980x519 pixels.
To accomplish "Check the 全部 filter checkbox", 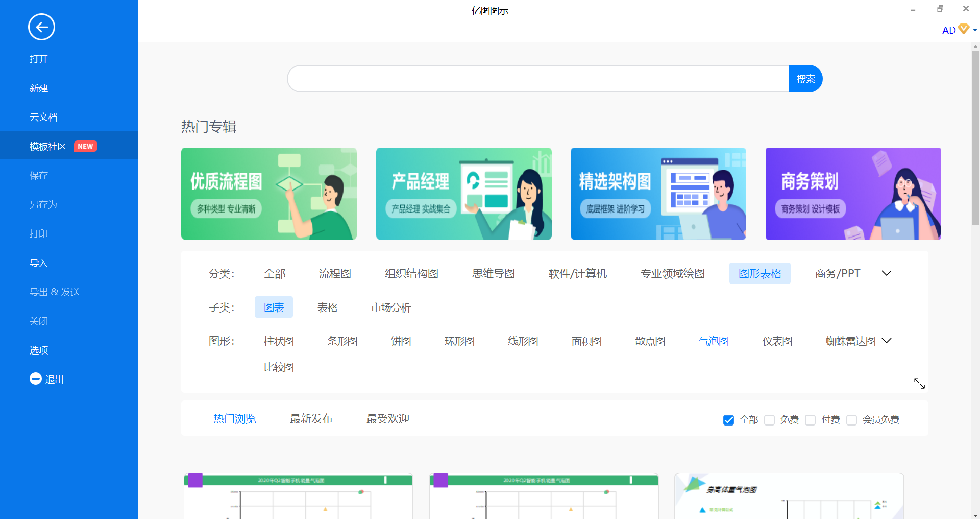I will click(728, 420).
